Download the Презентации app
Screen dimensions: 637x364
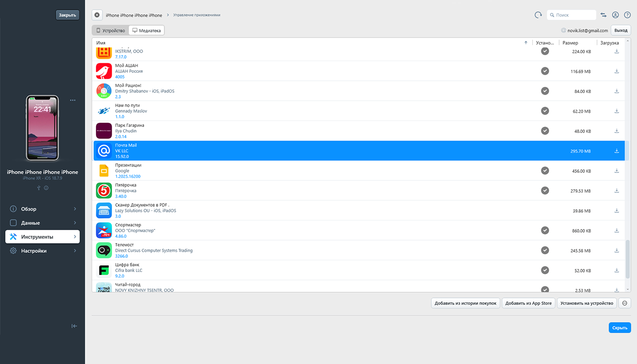(x=617, y=171)
